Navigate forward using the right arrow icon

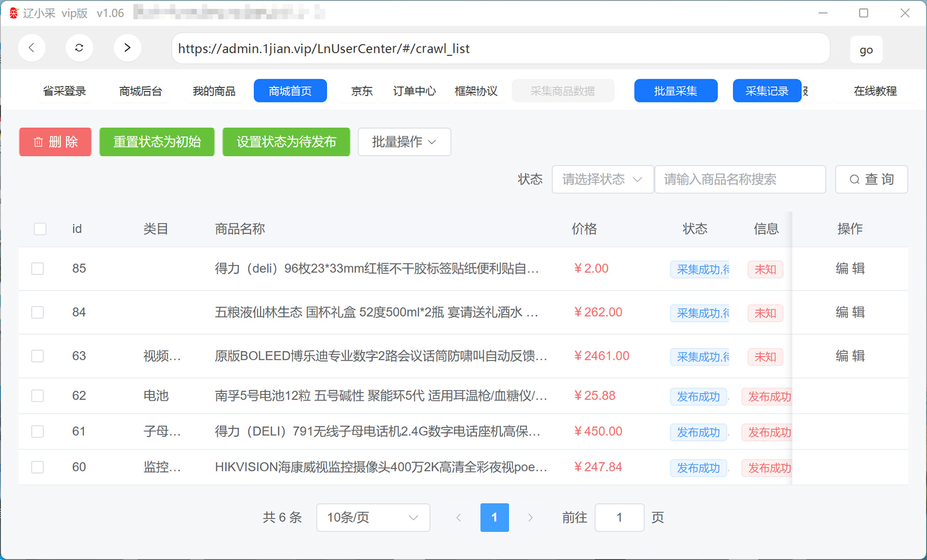[127, 48]
